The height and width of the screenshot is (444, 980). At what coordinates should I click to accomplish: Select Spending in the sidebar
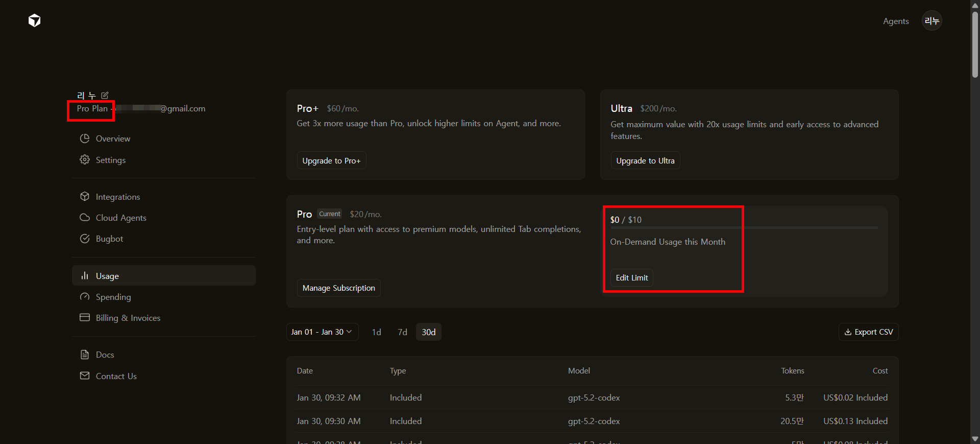click(164, 297)
